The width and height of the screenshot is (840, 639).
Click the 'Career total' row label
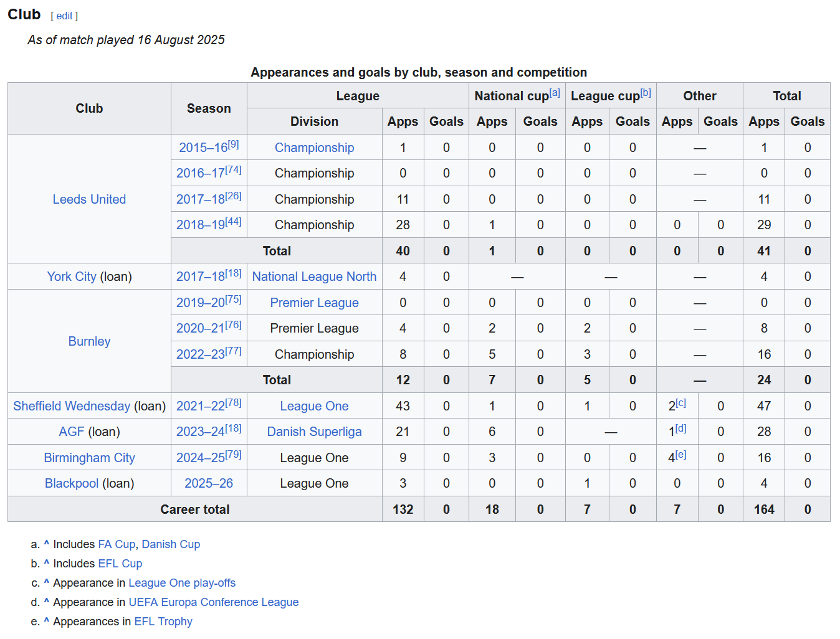click(195, 509)
